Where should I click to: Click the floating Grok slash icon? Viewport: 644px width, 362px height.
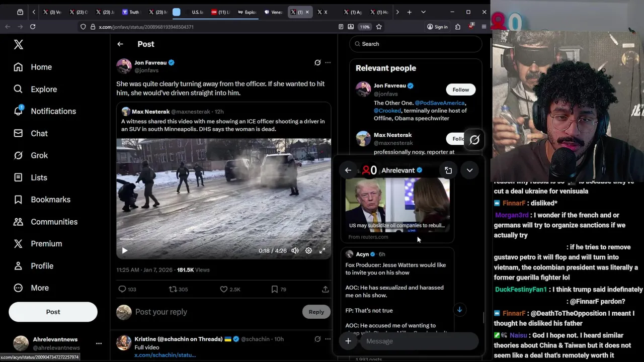tap(474, 140)
